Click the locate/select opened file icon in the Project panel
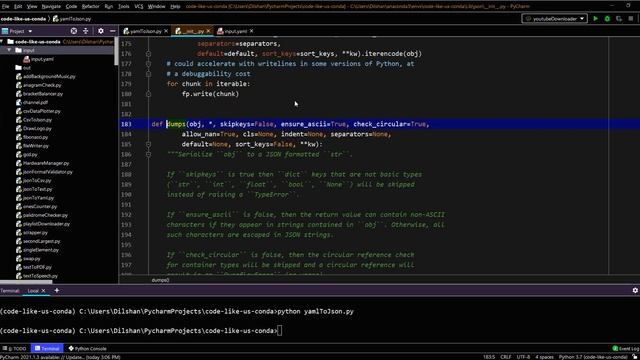 pyautogui.click(x=73, y=31)
